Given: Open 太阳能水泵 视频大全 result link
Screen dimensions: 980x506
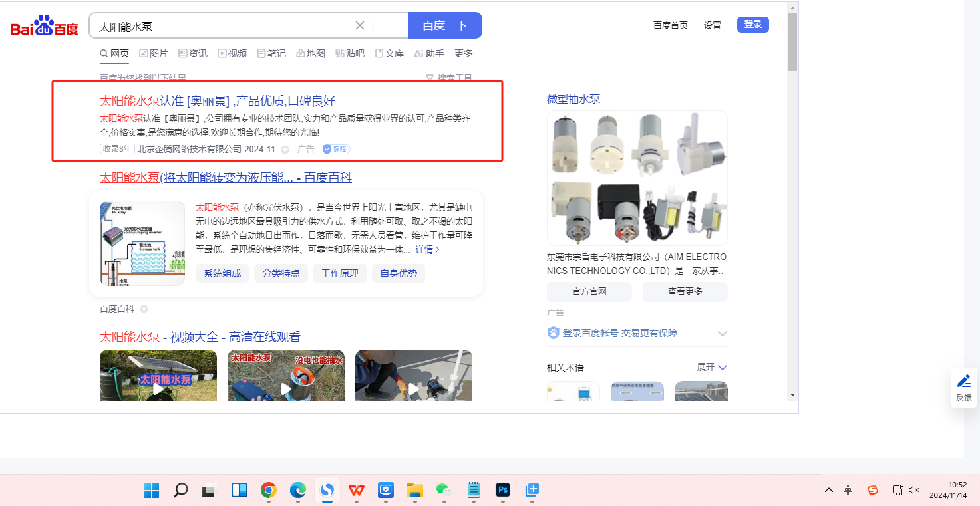Looking at the screenshot, I should pos(200,337).
